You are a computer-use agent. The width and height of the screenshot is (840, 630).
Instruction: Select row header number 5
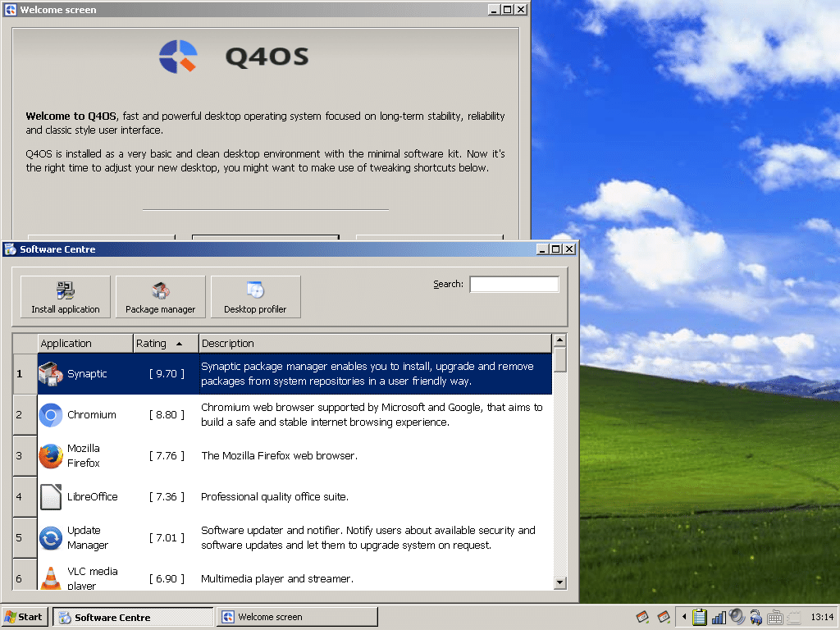(x=25, y=538)
